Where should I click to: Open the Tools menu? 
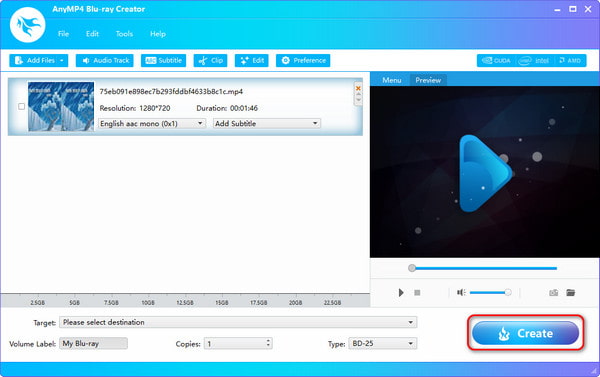tap(124, 34)
